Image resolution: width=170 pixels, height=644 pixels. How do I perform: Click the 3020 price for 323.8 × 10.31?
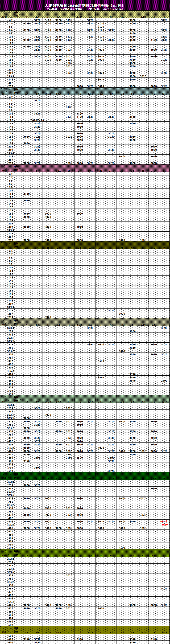tap(48, 415)
